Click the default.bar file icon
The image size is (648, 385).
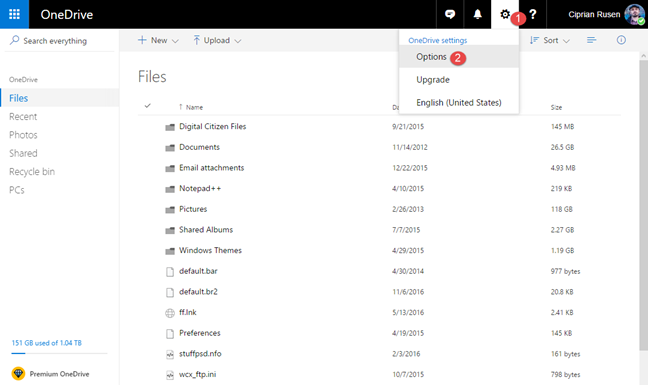170,271
